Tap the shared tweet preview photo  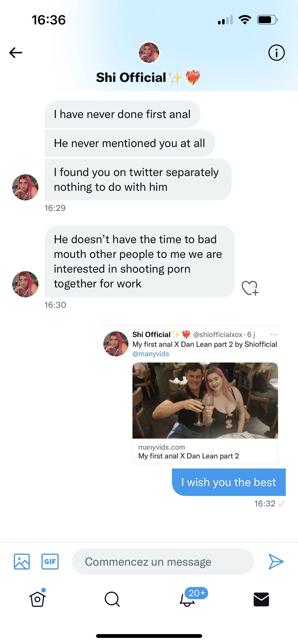(205, 400)
